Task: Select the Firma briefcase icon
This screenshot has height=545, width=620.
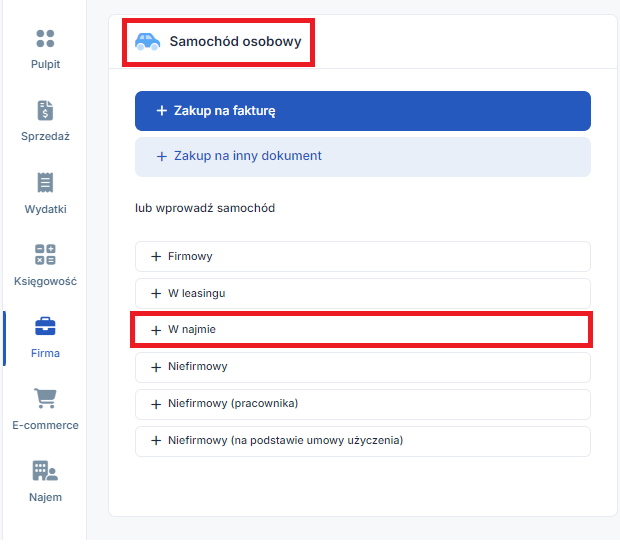Action: pos(45,326)
